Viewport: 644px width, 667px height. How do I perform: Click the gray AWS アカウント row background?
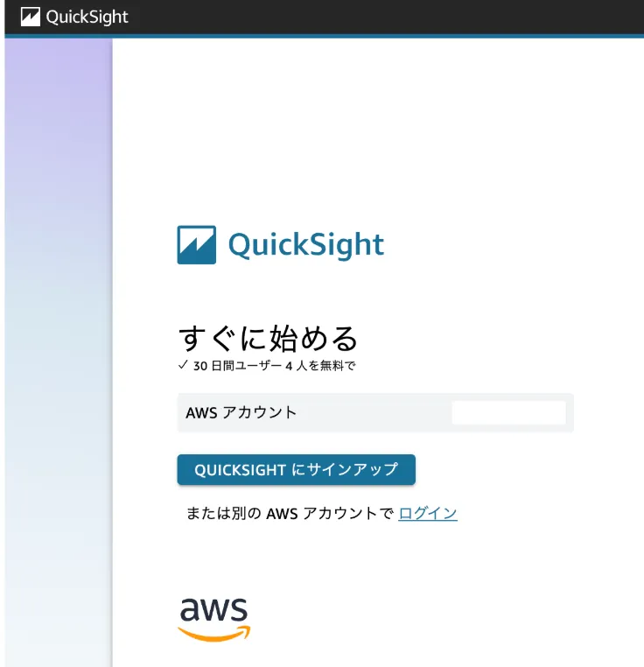(376, 412)
